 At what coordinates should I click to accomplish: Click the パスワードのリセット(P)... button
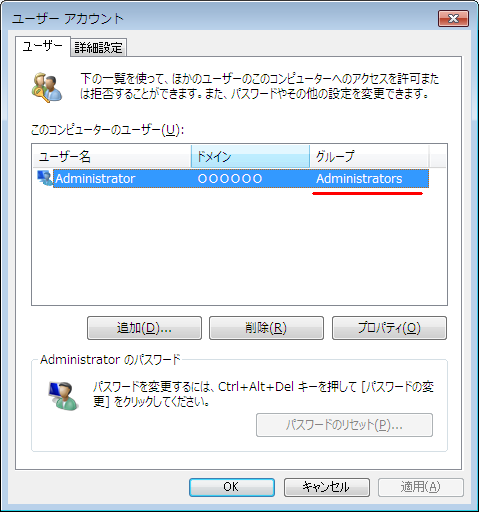pos(344,425)
